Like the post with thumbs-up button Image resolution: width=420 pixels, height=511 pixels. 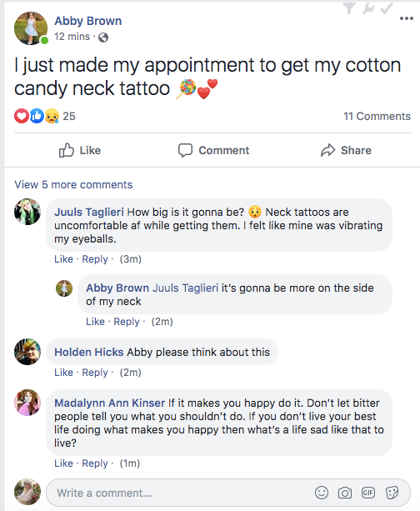(80, 150)
